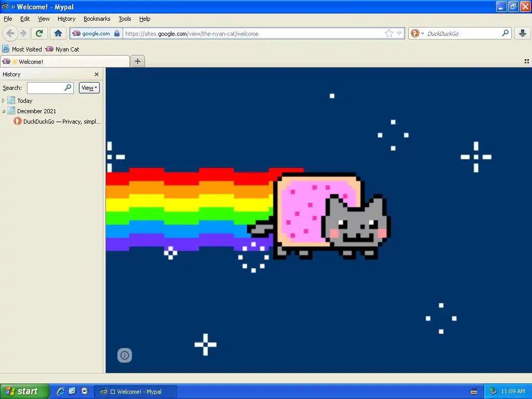
Task: Open the Bookmarks menu
Action: click(97, 19)
